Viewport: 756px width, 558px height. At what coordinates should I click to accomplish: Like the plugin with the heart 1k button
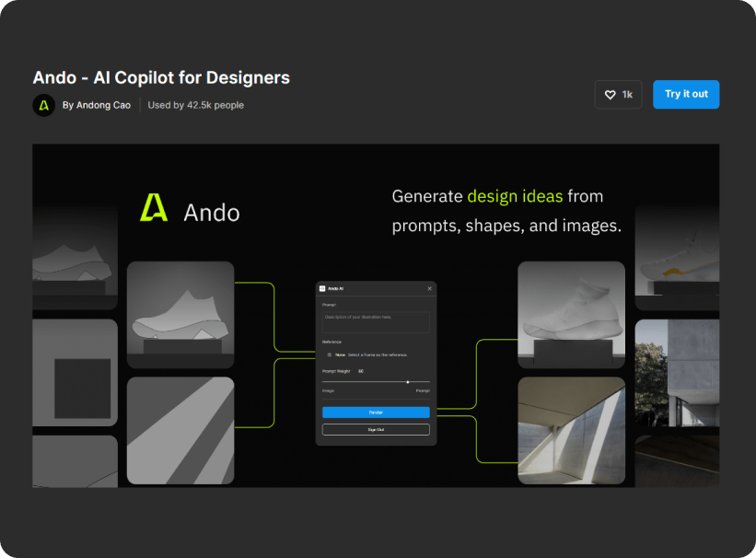[618, 95]
